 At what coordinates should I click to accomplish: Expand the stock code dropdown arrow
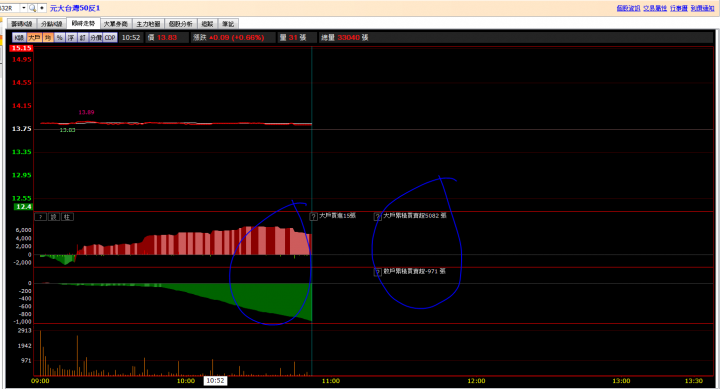tap(24, 8)
